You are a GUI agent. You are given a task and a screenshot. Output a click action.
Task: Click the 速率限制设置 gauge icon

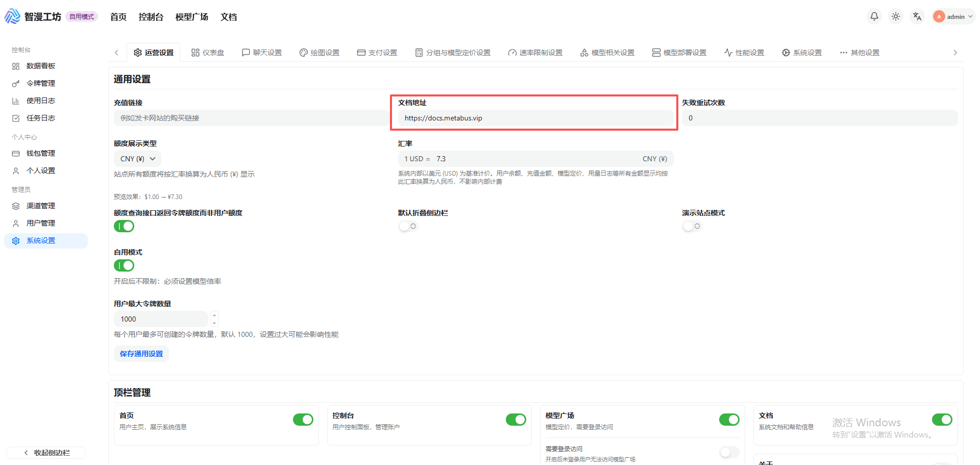click(x=512, y=53)
